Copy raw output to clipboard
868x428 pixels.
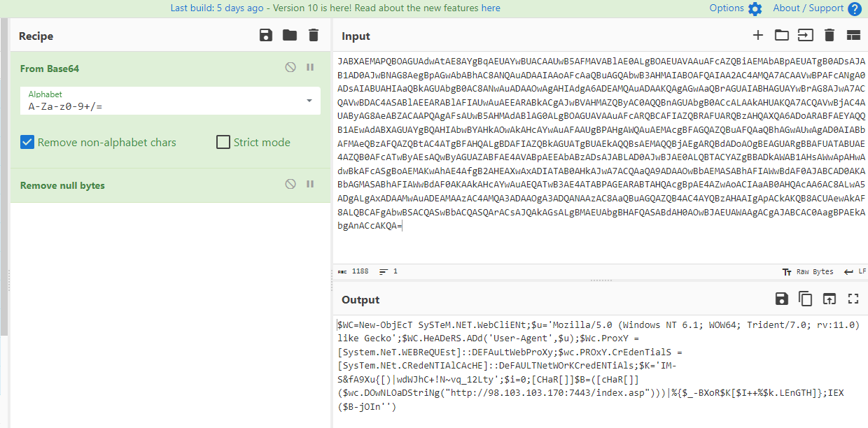tap(806, 299)
